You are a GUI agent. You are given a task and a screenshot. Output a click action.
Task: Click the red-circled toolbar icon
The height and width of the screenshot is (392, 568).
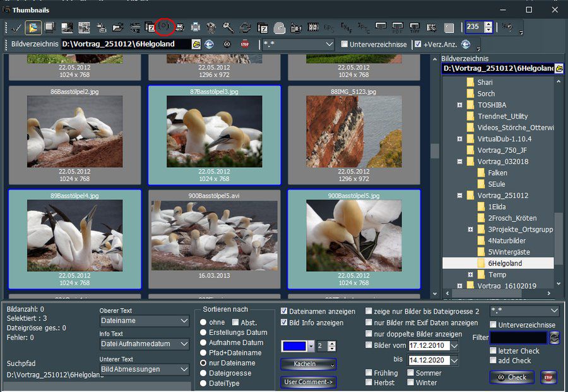pyautogui.click(x=165, y=27)
